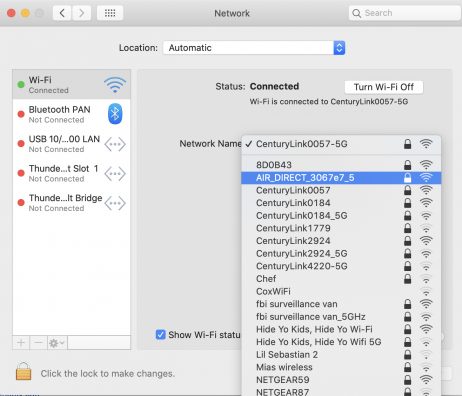Click the yellow minimize window button
Viewport: 462px width, 396px height.
[x=25, y=13]
